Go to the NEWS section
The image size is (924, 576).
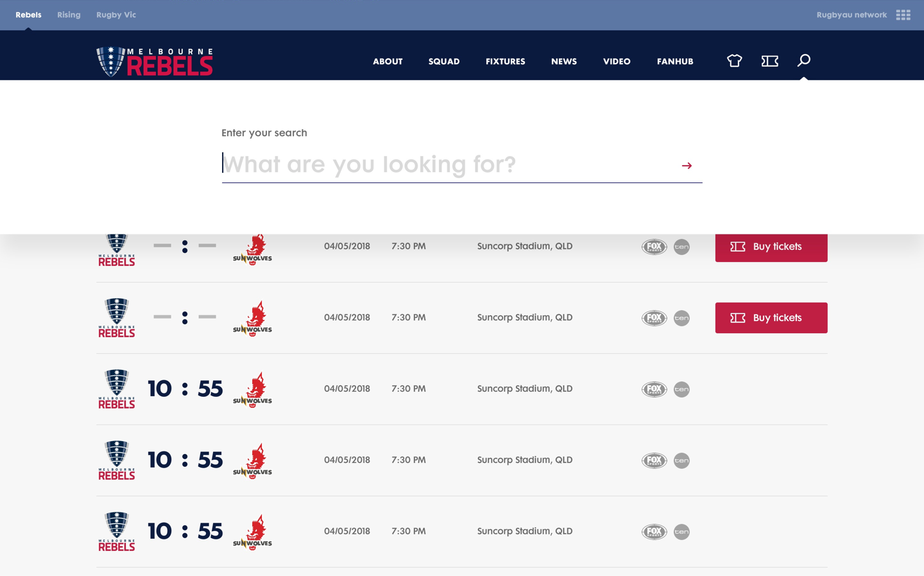pyautogui.click(x=564, y=62)
